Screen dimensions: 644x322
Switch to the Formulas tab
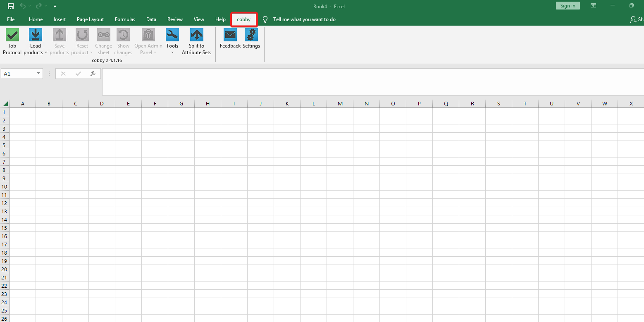[125, 19]
